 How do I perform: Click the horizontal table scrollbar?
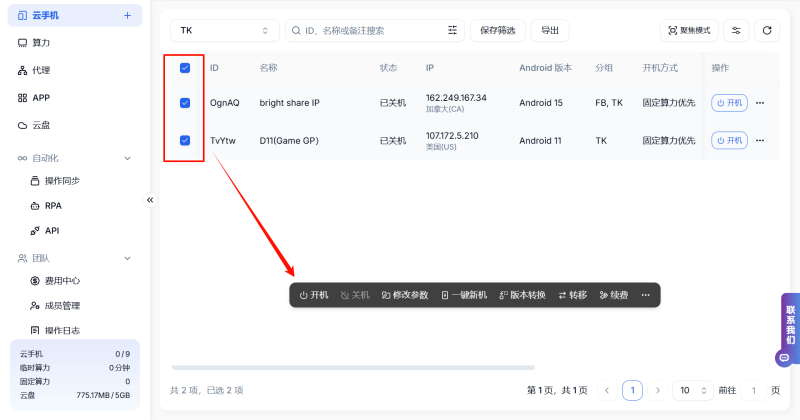[353, 367]
